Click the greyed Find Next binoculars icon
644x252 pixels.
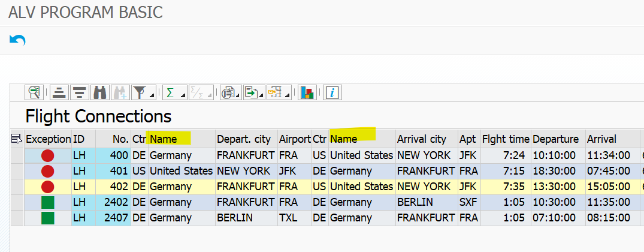[120, 92]
